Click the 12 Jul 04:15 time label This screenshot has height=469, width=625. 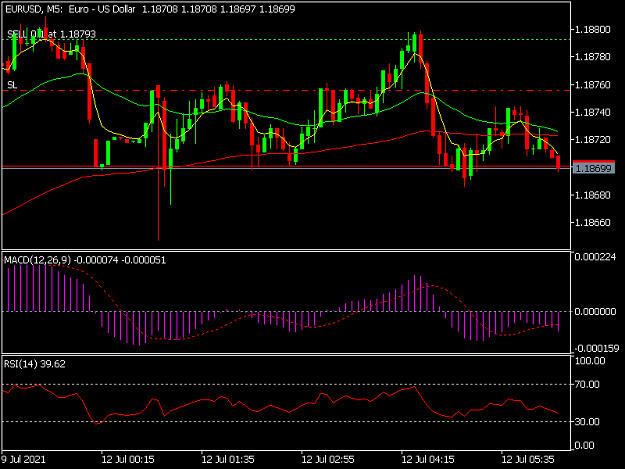point(428,459)
